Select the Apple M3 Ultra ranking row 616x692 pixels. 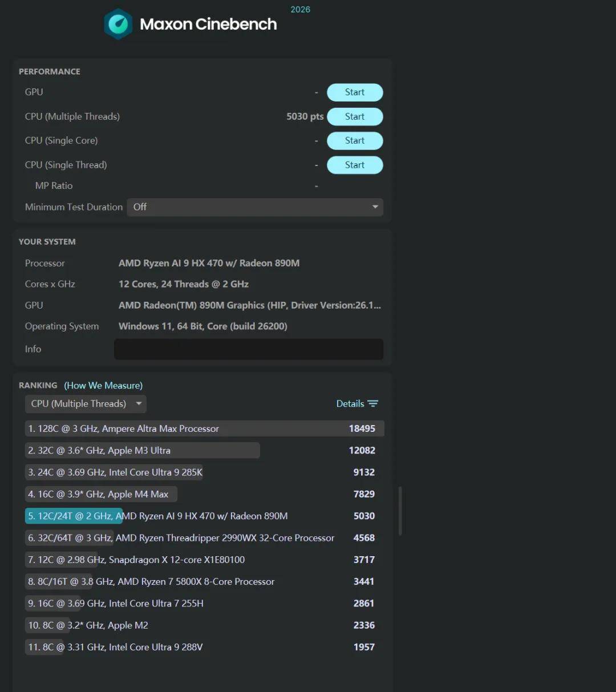tap(204, 451)
